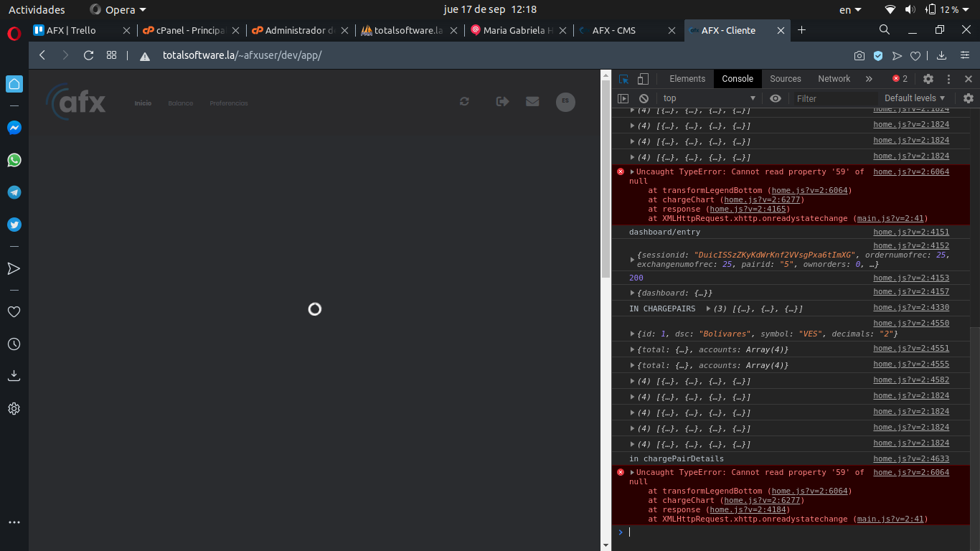
Task: Open Twitter in the Opera sidebar
Action: click(x=14, y=225)
